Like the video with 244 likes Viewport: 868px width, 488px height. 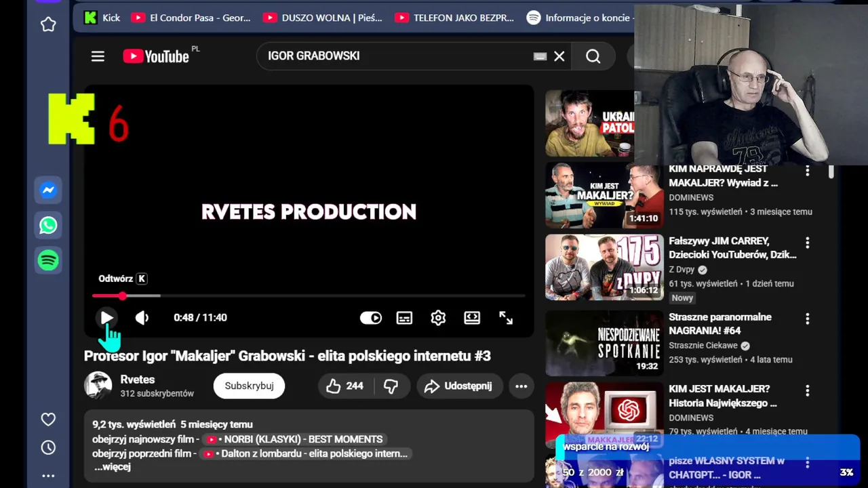[344, 386]
